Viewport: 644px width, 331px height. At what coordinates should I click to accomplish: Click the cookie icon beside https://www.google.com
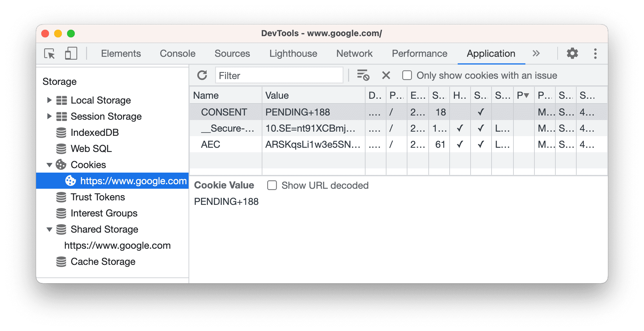pos(71,181)
